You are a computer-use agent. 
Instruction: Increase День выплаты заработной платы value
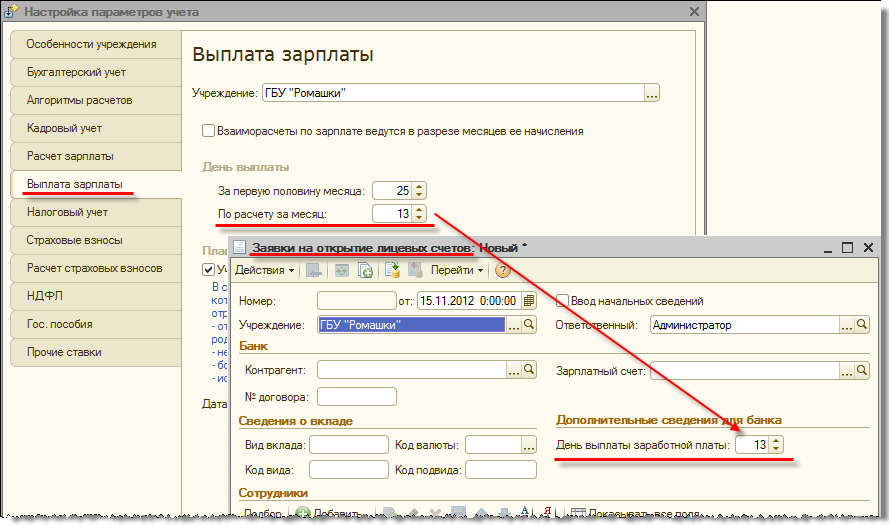[777, 441]
